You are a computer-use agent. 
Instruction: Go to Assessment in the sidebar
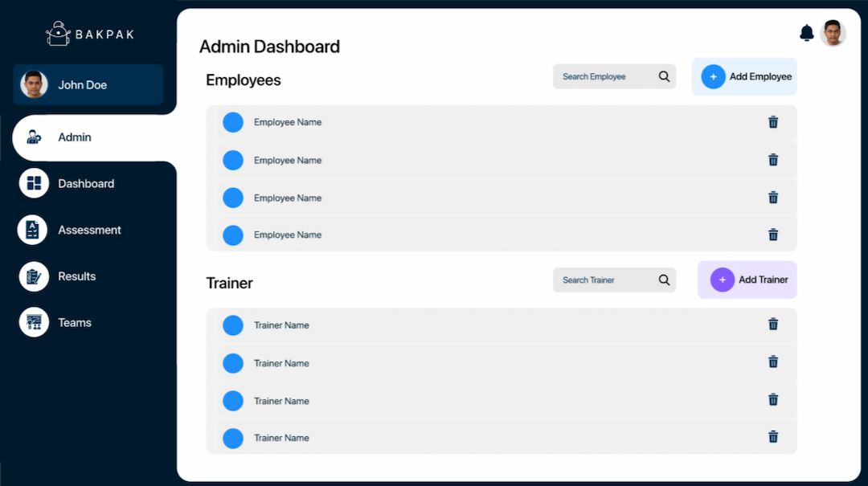click(88, 230)
